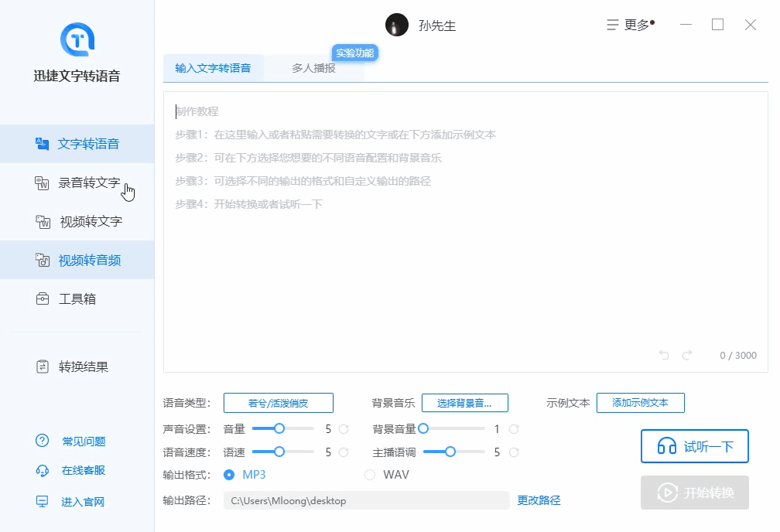
Task: Click the redo arrow icon
Action: coord(687,355)
